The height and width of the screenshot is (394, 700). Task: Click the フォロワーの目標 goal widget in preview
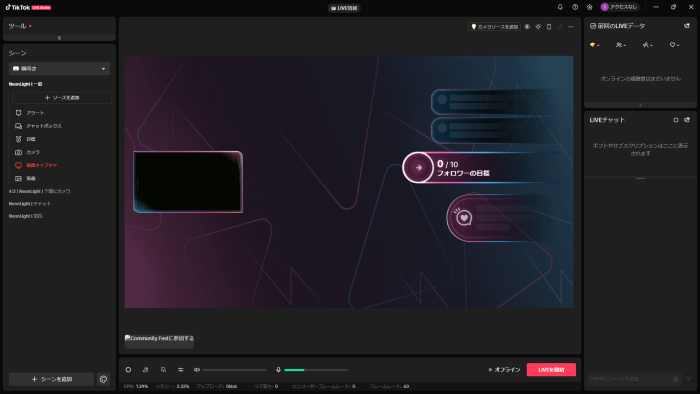[480, 168]
